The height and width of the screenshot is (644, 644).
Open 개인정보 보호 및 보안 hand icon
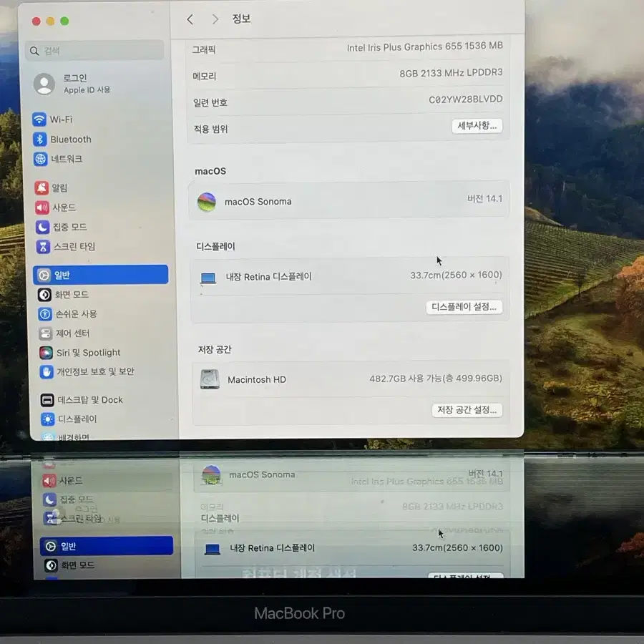pyautogui.click(x=47, y=371)
